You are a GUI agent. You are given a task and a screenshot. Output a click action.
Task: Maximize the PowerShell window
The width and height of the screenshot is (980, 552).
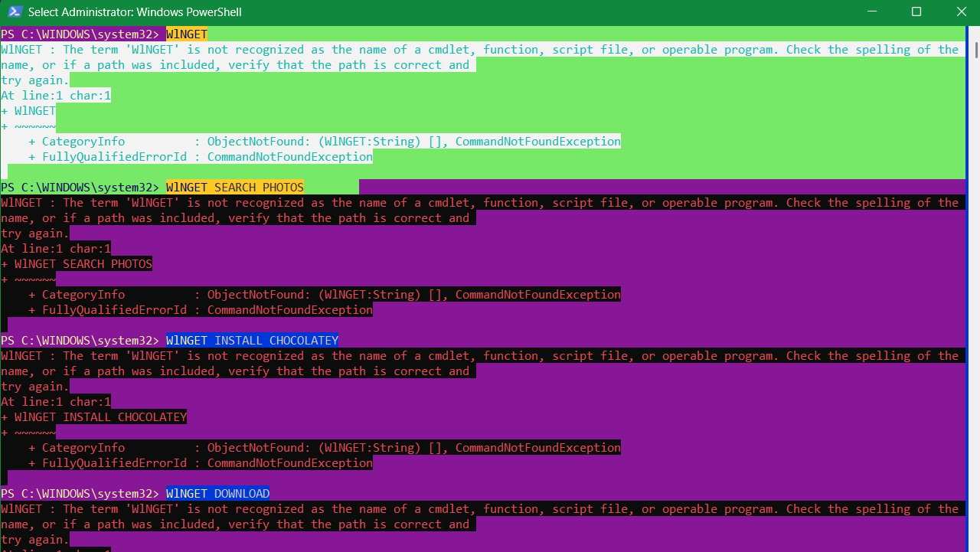(x=916, y=11)
